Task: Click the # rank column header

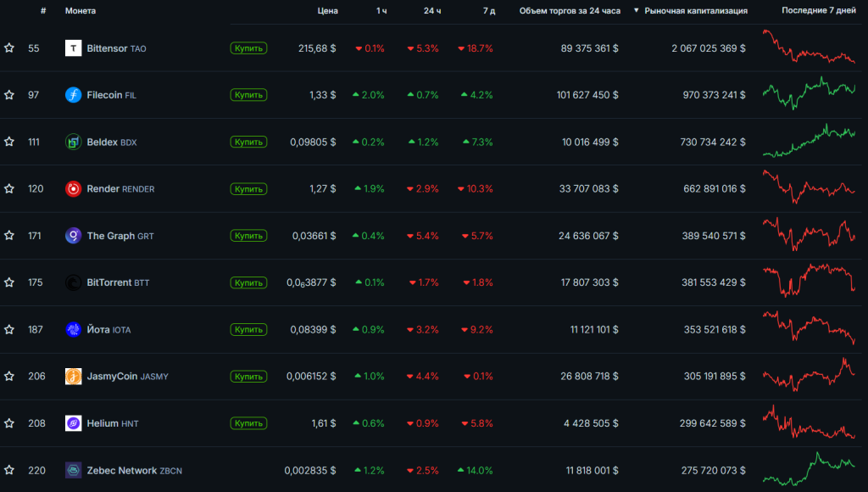Action: pos(43,11)
